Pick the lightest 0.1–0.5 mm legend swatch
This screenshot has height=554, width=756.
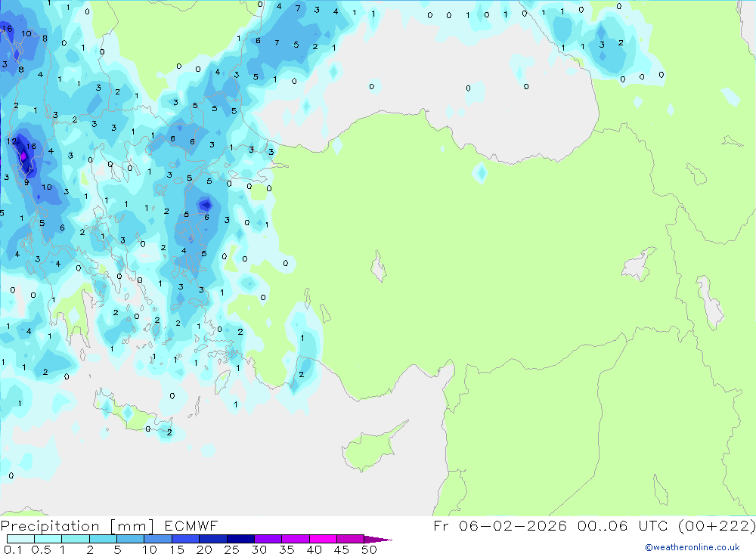click(x=20, y=539)
